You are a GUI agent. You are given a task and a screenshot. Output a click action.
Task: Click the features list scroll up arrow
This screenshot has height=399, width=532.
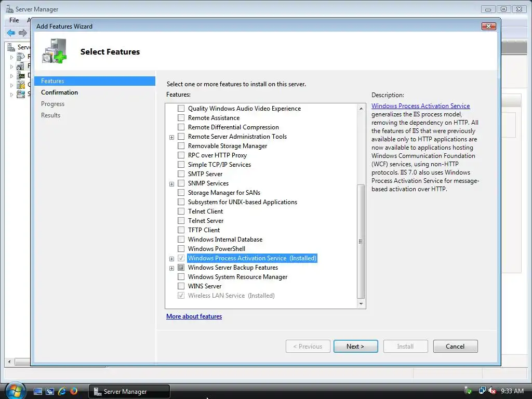pos(361,109)
